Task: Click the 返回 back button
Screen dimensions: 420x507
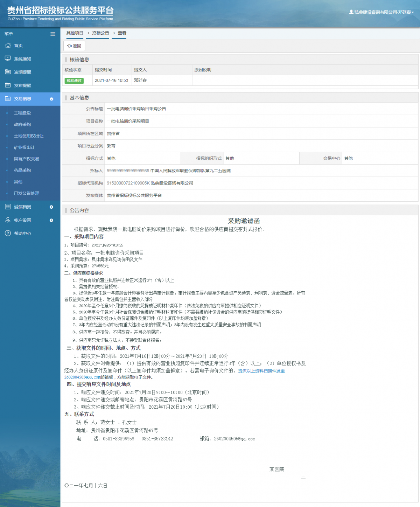Action: [x=74, y=46]
